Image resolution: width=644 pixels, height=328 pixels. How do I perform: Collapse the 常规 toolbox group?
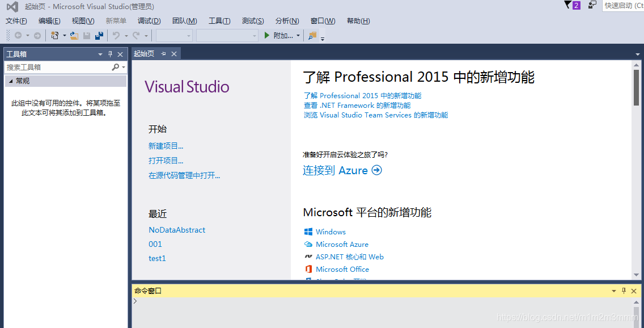[11, 81]
